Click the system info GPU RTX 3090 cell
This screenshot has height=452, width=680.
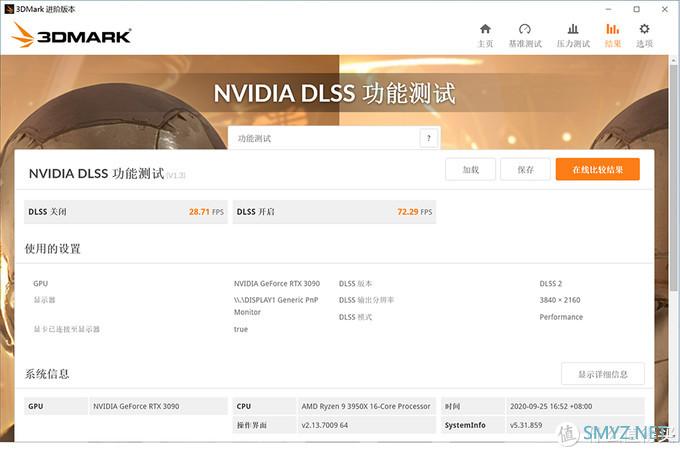158,406
